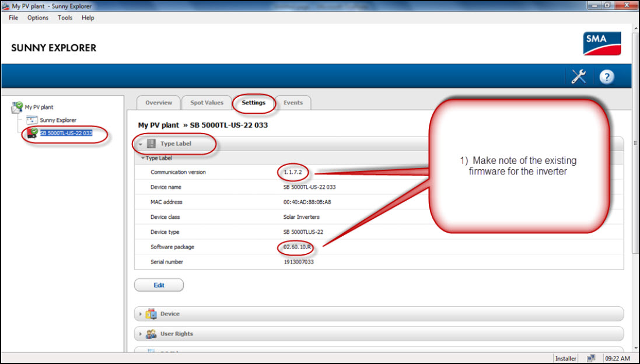Click the Sunny Explorer tree node icon
Image resolution: width=640 pixels, height=364 pixels.
[x=32, y=120]
